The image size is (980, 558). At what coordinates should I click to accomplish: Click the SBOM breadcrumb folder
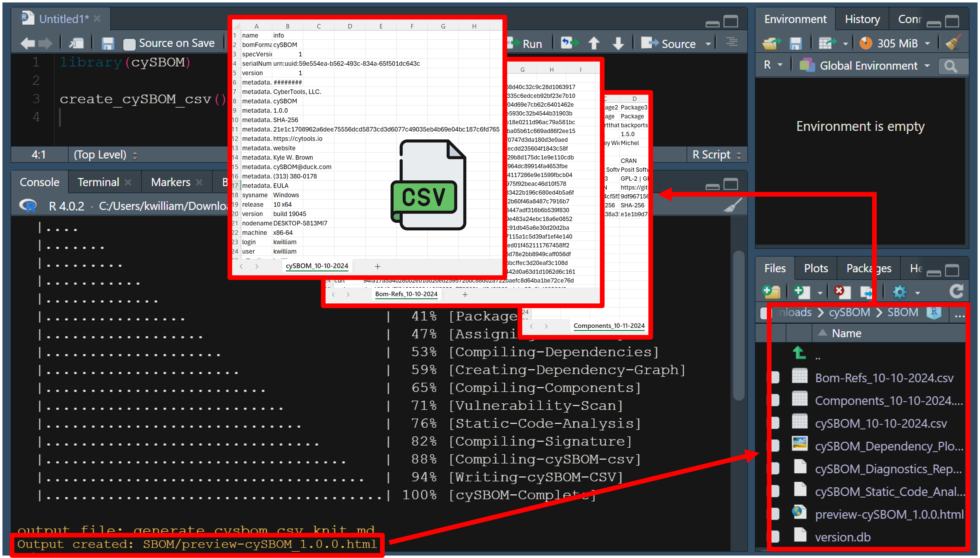pyautogui.click(x=903, y=312)
